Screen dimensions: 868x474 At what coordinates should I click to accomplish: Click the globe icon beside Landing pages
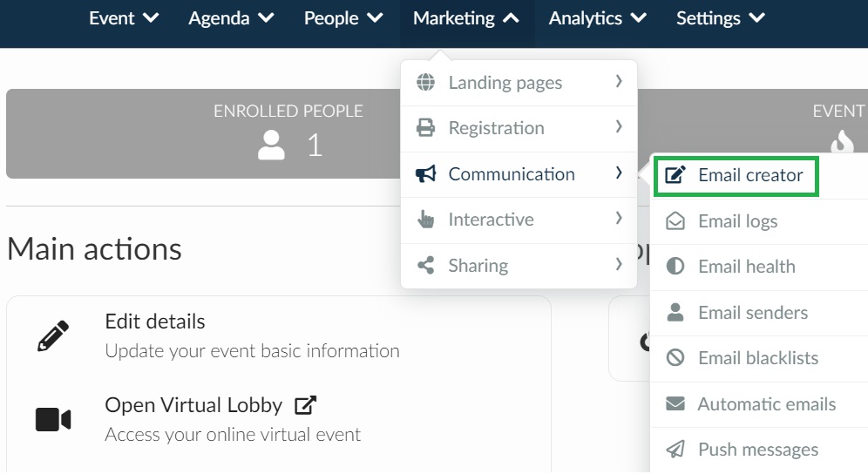coord(425,82)
